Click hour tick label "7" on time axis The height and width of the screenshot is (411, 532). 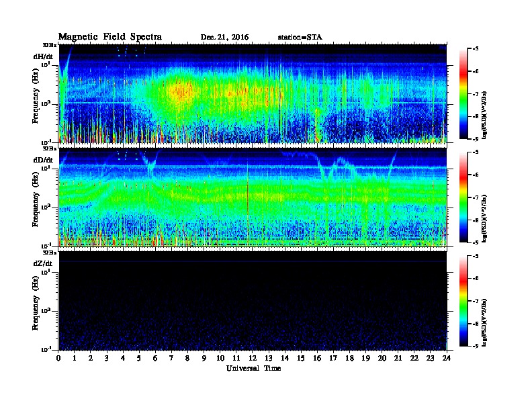pyautogui.click(x=172, y=359)
